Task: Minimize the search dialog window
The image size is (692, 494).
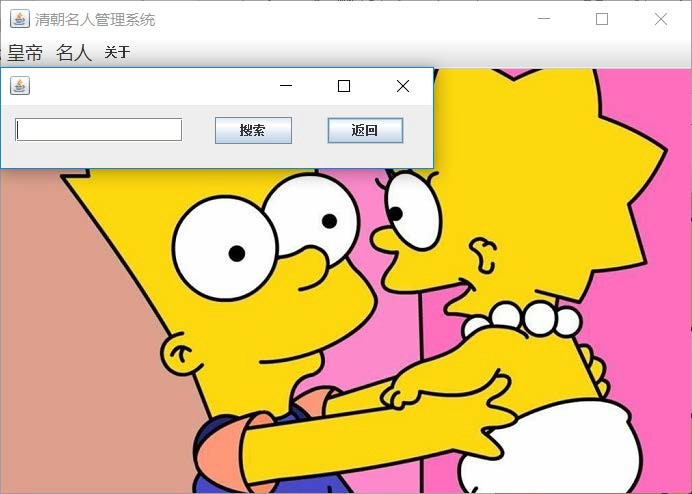Action: coord(286,86)
